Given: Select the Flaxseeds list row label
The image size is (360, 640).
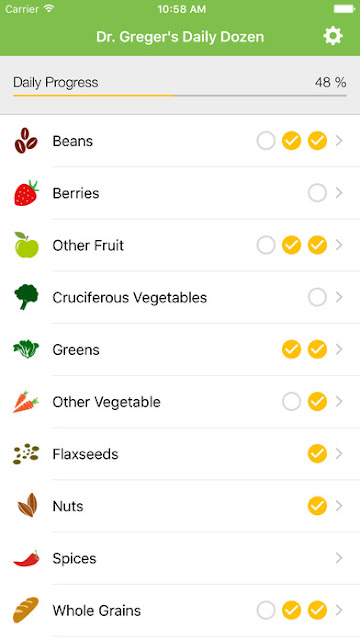Looking at the screenshot, I should [x=85, y=454].
